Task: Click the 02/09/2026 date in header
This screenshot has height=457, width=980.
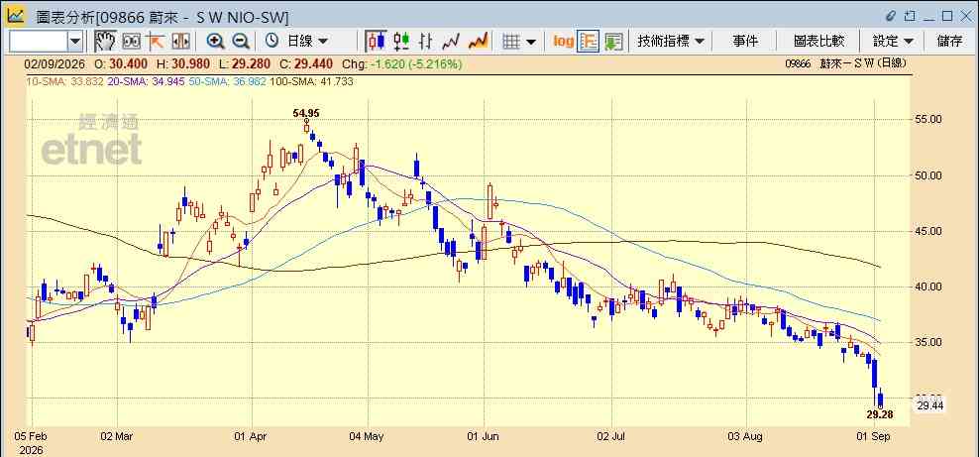Action: [55, 63]
